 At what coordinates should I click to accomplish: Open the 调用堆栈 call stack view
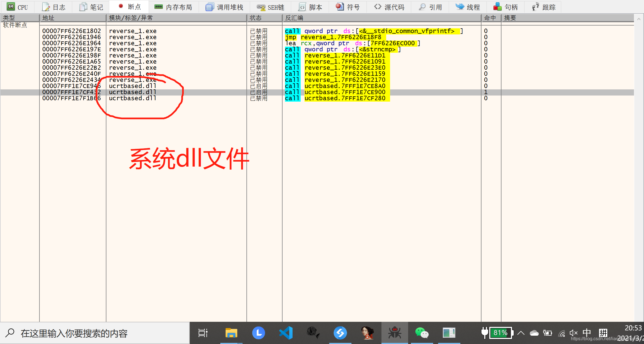(225, 7)
